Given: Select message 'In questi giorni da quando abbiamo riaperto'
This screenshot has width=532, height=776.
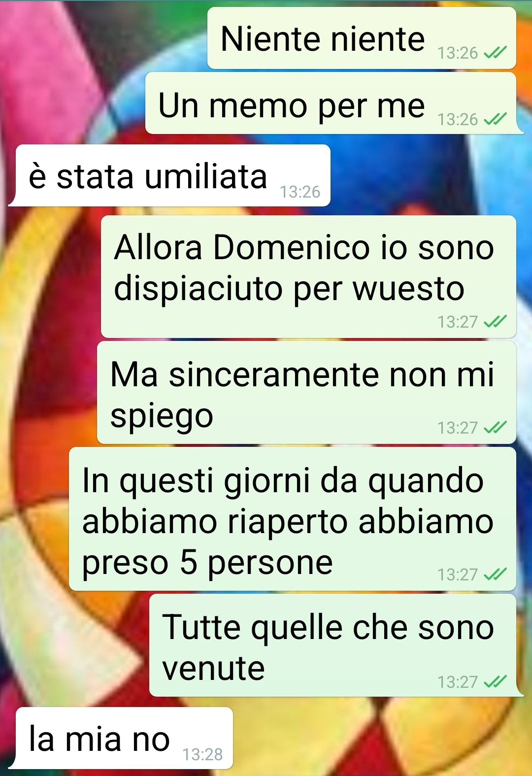Looking at the screenshot, I should tap(293, 519).
